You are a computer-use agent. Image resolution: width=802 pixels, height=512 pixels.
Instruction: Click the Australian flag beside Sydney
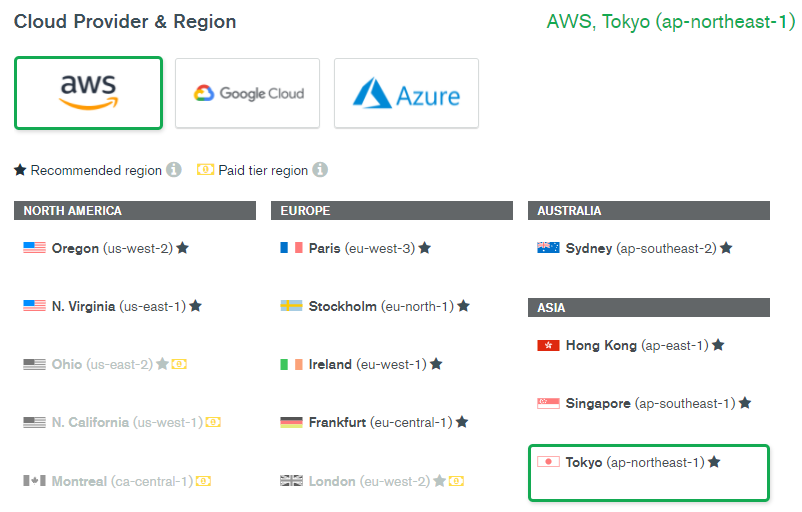tap(548, 248)
